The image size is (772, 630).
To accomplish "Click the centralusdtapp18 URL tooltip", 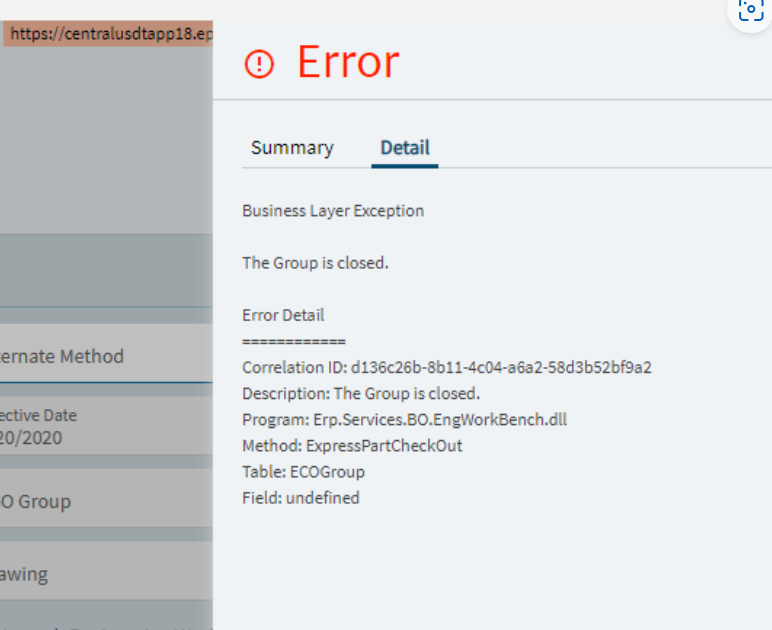I will [x=108, y=33].
